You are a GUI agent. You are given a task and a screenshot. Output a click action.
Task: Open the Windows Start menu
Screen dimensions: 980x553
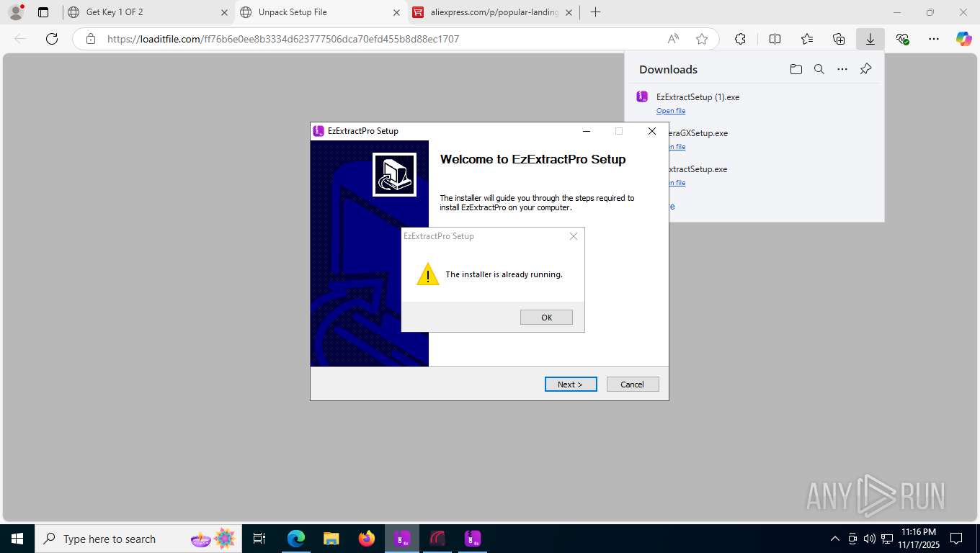(17, 539)
